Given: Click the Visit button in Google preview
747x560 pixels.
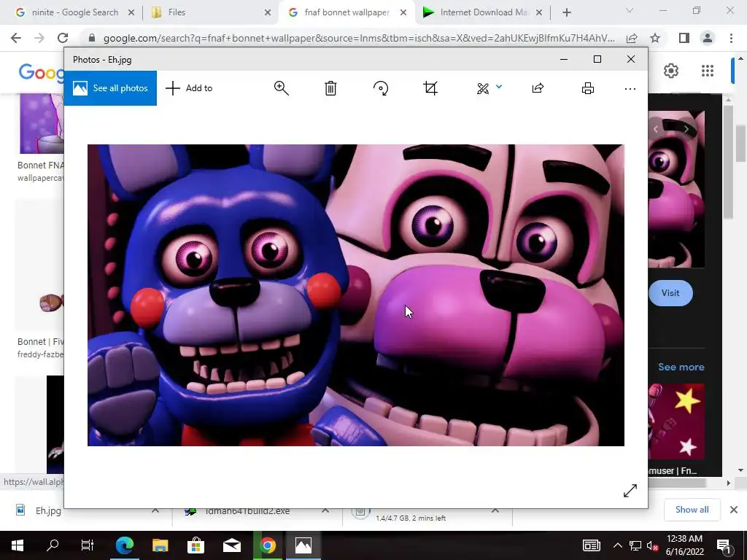Looking at the screenshot, I should (670, 293).
